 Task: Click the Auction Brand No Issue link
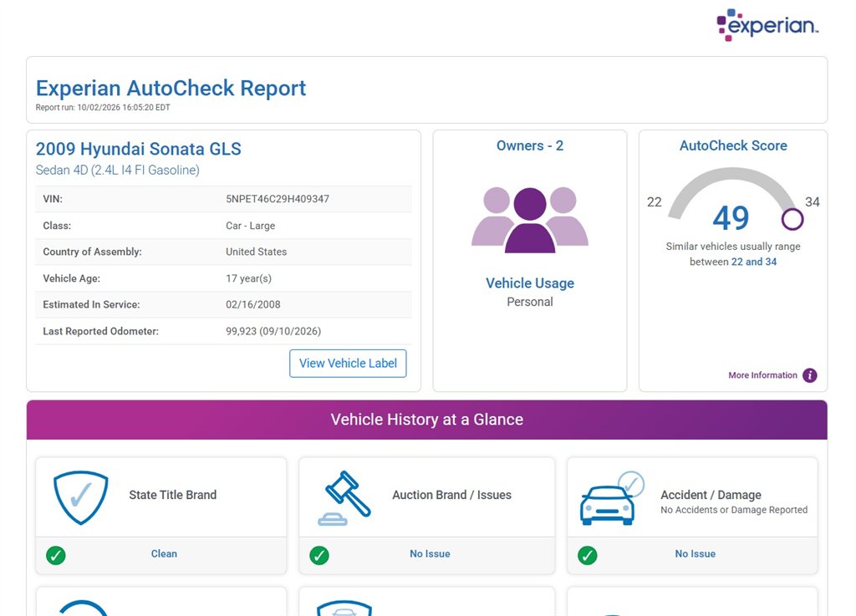point(430,554)
